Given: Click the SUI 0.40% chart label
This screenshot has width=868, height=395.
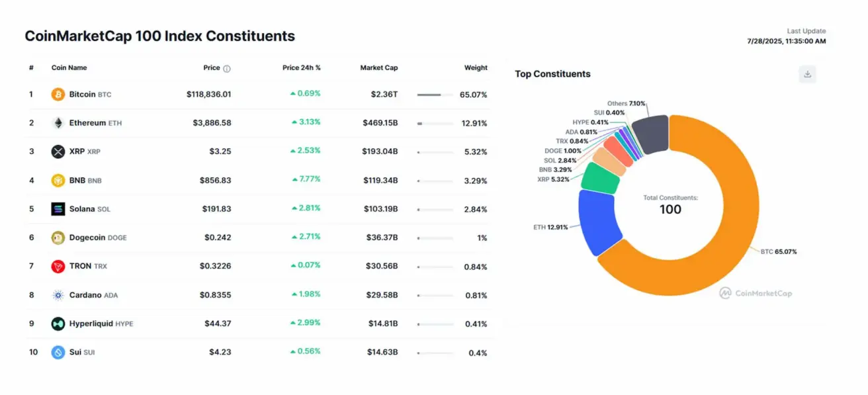Looking at the screenshot, I should [x=609, y=112].
